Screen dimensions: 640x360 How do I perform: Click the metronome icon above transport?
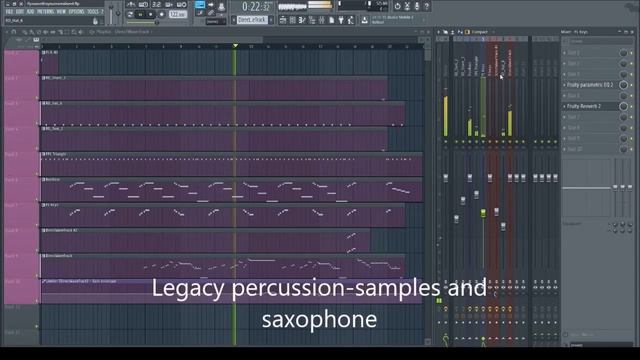coord(131,4)
